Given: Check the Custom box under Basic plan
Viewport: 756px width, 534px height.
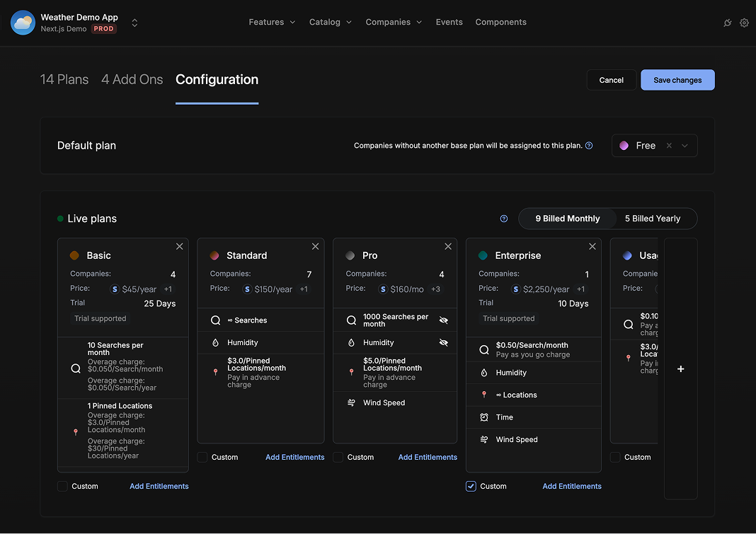Looking at the screenshot, I should pos(62,486).
